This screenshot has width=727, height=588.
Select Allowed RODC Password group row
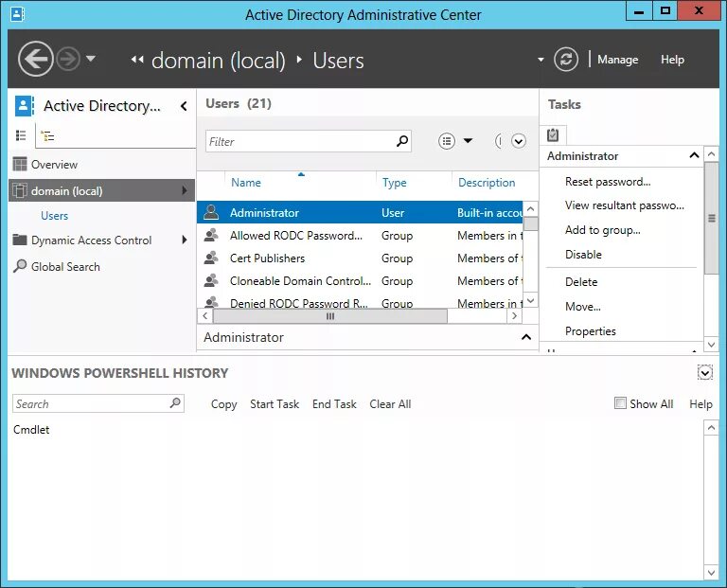coord(360,236)
